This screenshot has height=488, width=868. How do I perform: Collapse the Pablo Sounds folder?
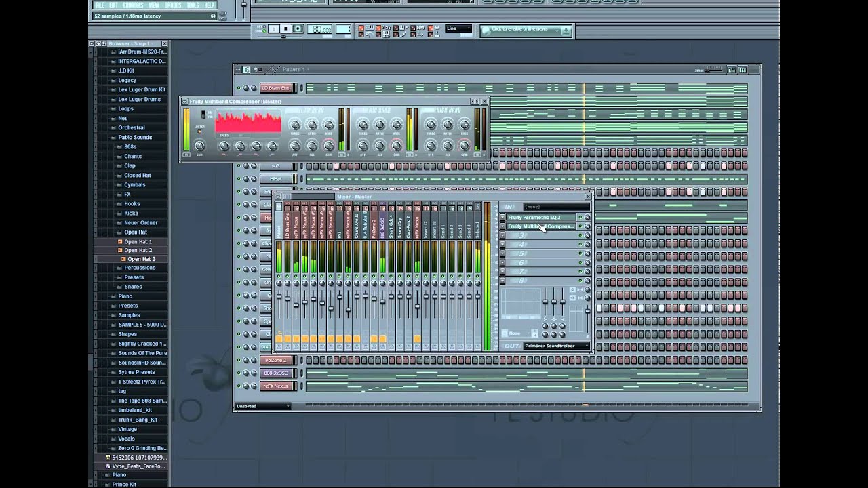[x=135, y=137]
